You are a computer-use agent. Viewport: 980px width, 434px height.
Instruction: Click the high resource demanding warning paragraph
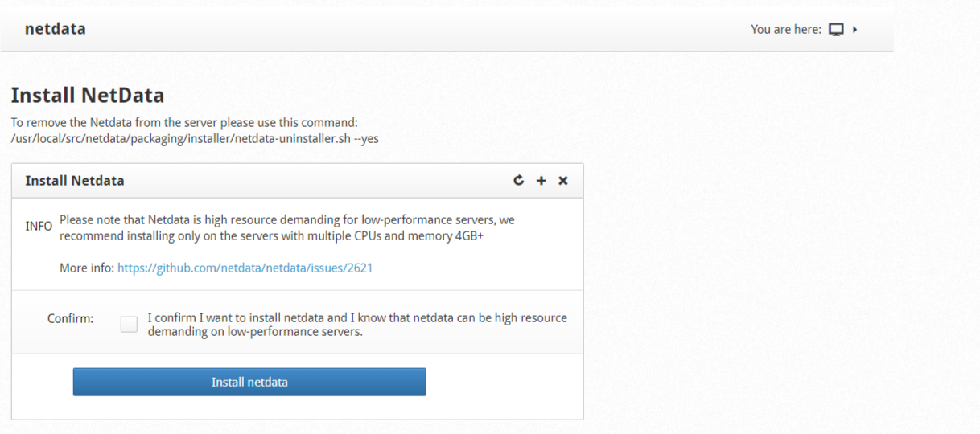[x=287, y=227]
